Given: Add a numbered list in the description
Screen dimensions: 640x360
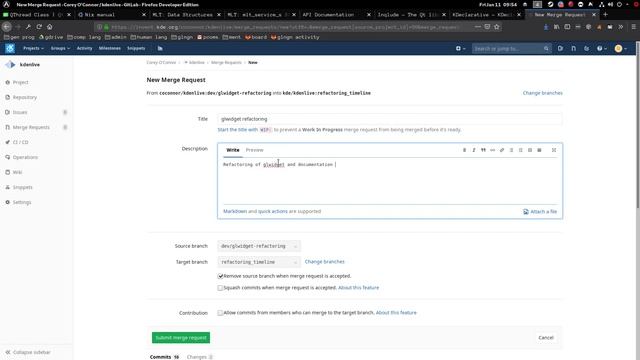Looking at the screenshot, I should [521, 150].
